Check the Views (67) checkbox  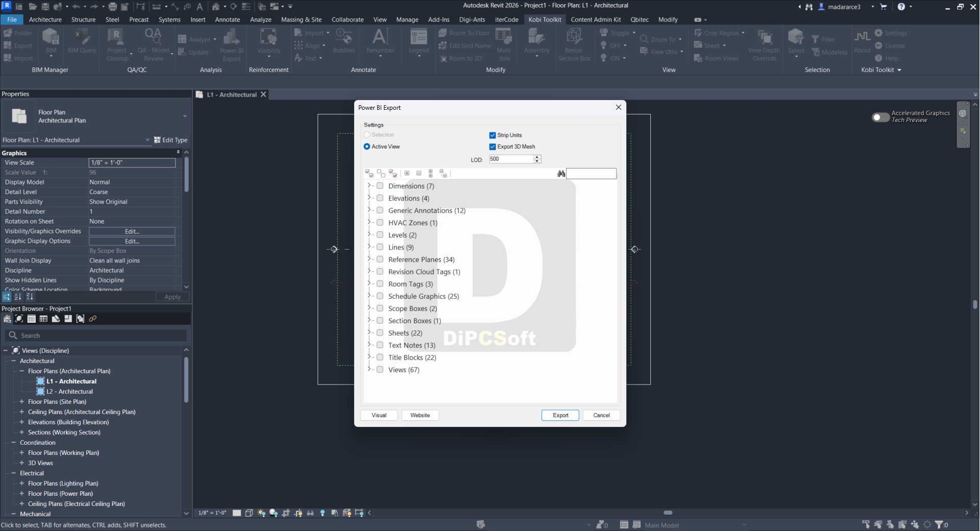380,370
